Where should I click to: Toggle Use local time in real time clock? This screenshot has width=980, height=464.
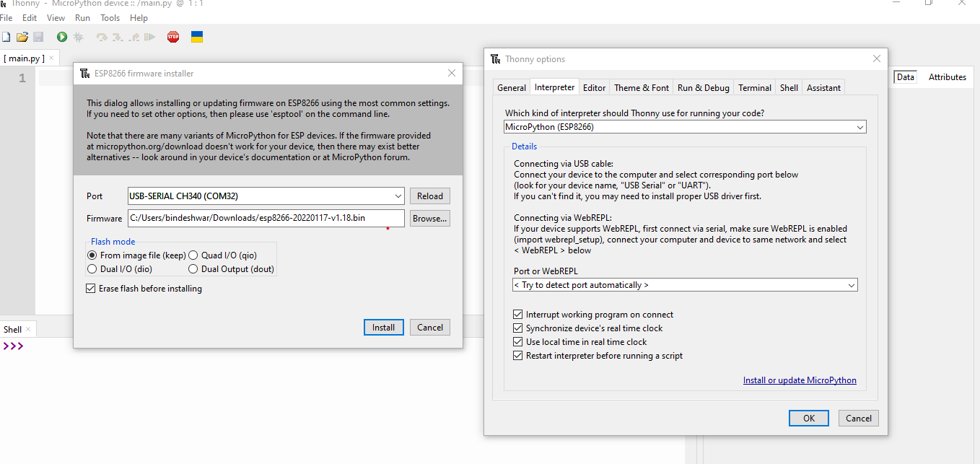click(517, 342)
